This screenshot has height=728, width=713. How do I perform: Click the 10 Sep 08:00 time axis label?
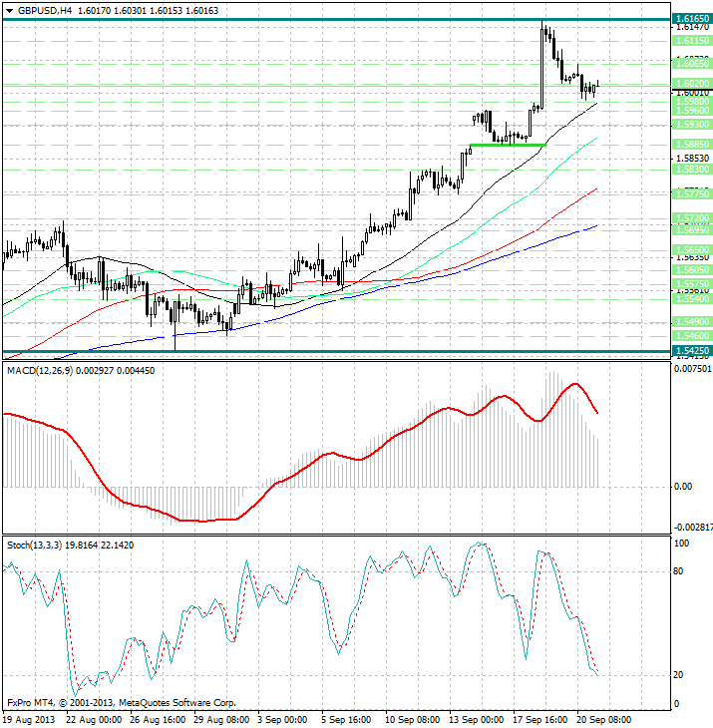(x=415, y=718)
